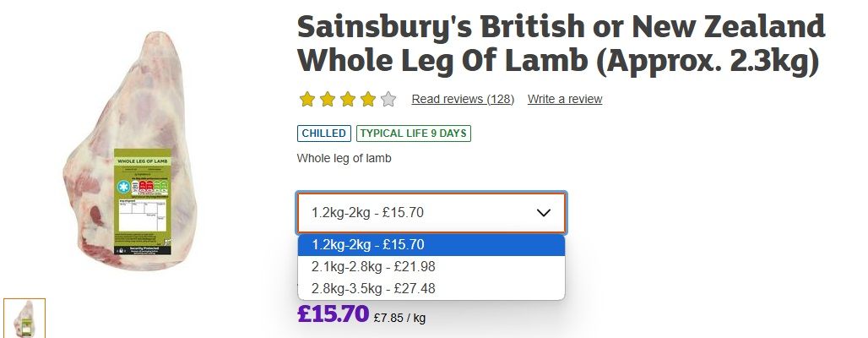Click the fourth gold rating star
Screen dimensions: 868x338
tap(368, 100)
